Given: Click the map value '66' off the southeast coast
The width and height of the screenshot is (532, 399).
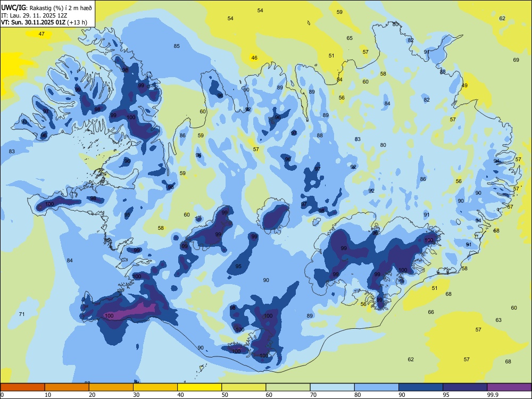Looking at the screenshot, I should click(x=431, y=312).
